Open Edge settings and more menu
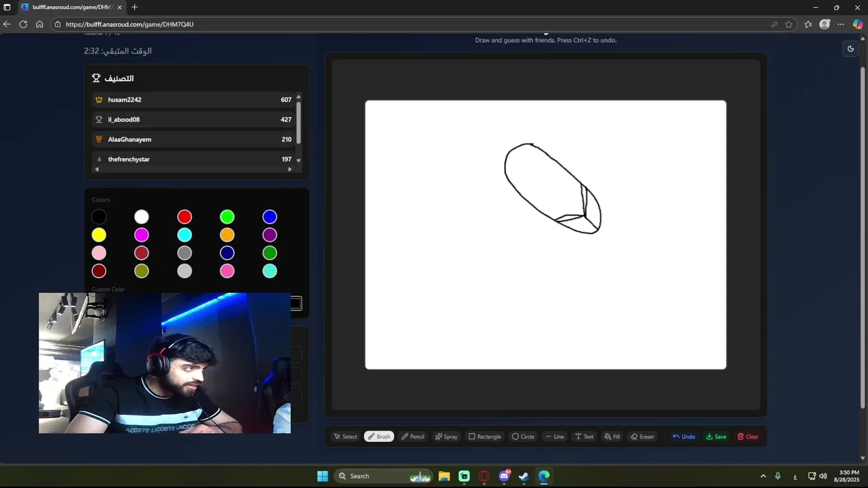Screen dimensions: 868x488 point(841,24)
